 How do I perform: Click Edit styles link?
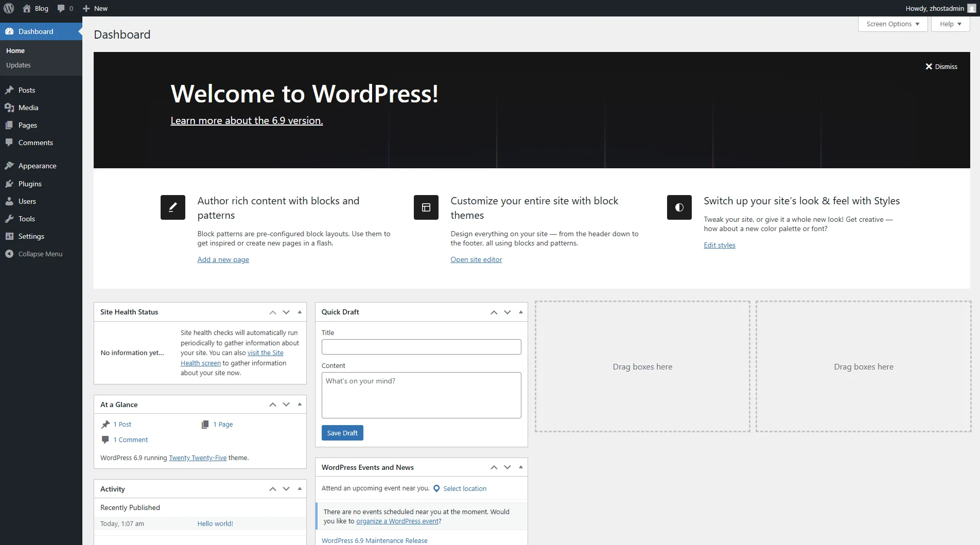[x=720, y=245]
